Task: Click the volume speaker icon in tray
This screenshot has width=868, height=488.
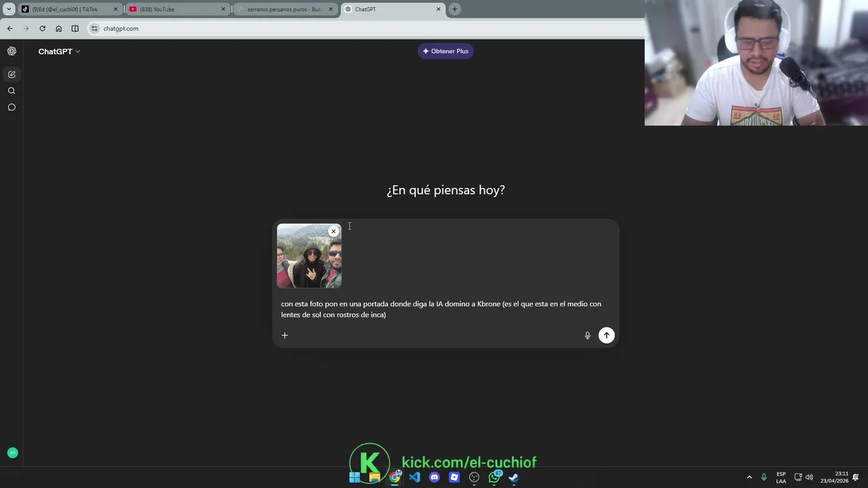Action: pos(809,477)
